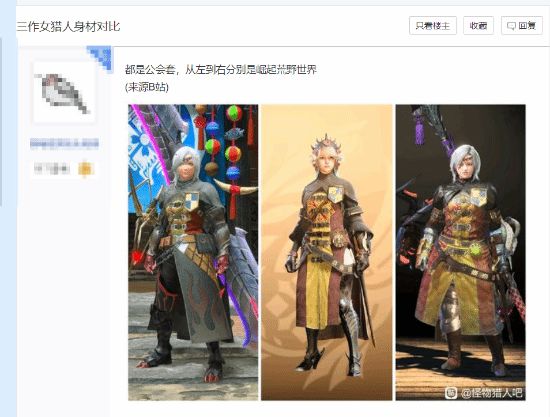Open the thread title 三作女猎人身材对比
Screen dimensions: 550x417
tap(69, 26)
